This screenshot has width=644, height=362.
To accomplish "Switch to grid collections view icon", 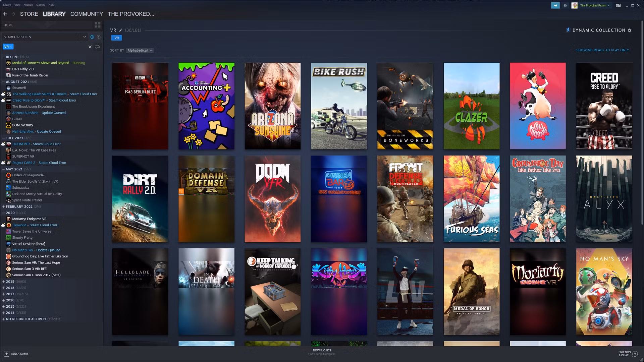I will click(98, 25).
